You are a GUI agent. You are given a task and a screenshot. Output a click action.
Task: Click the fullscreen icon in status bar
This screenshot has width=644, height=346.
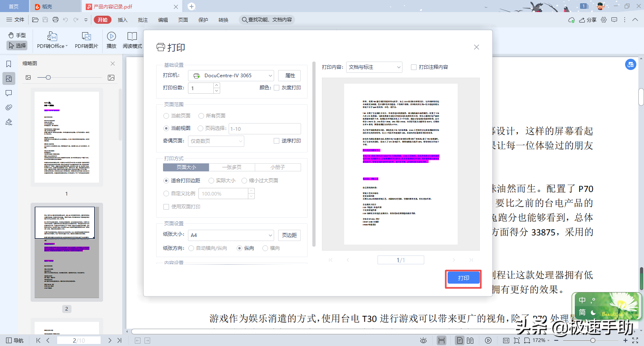[635, 340]
